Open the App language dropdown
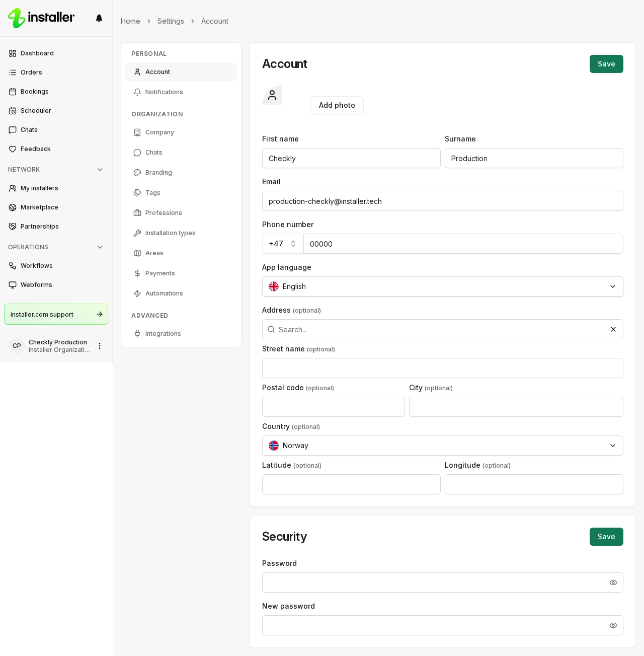This screenshot has width=644, height=656. pyautogui.click(x=443, y=286)
